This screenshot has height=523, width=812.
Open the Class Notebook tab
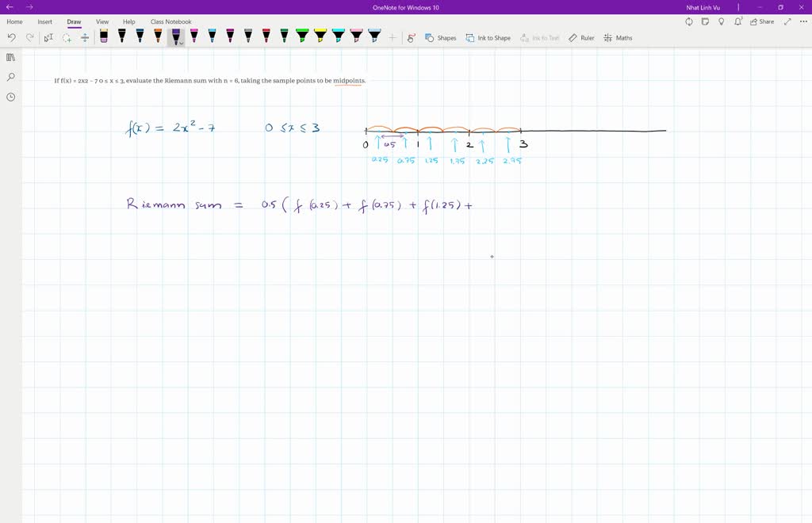[x=171, y=21]
